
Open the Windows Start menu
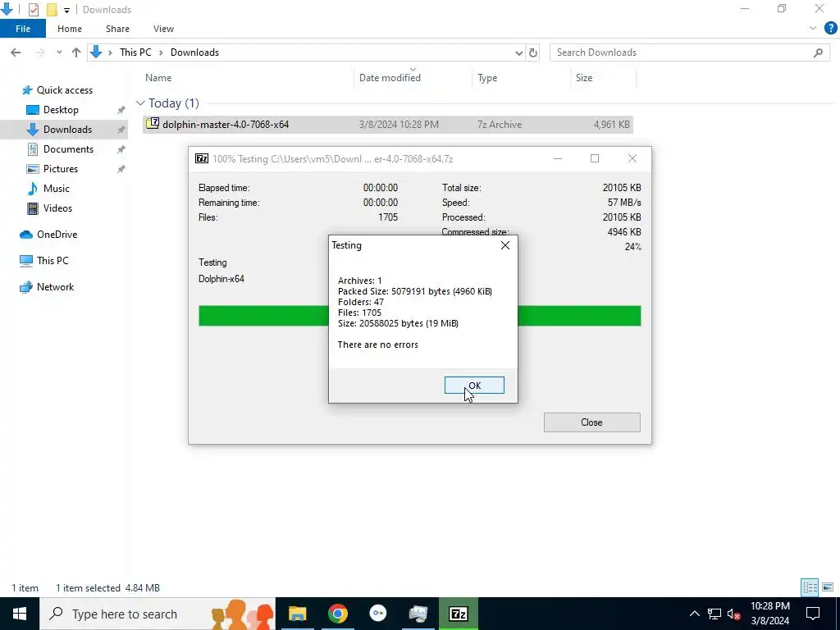tap(20, 614)
